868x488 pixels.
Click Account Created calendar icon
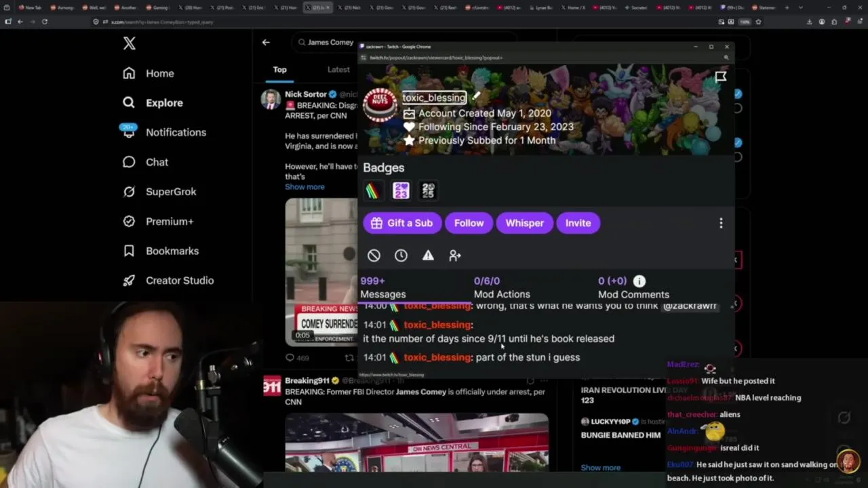pos(409,114)
